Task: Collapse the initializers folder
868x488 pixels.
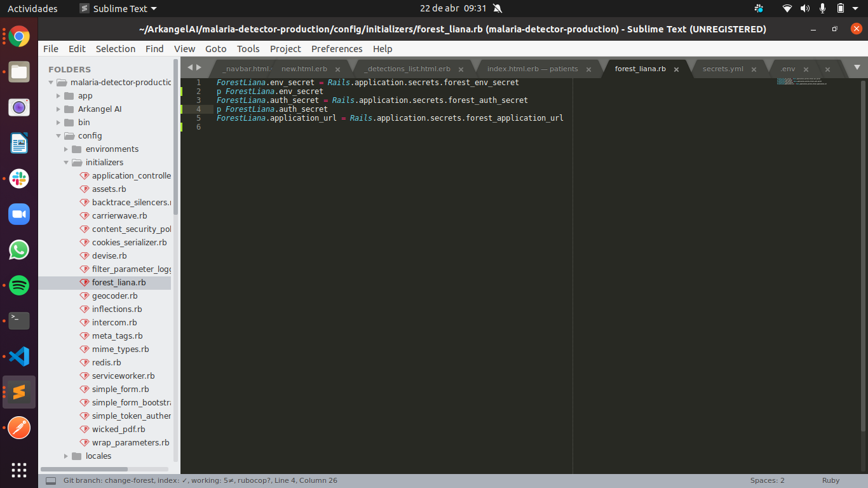Action: [66, 163]
